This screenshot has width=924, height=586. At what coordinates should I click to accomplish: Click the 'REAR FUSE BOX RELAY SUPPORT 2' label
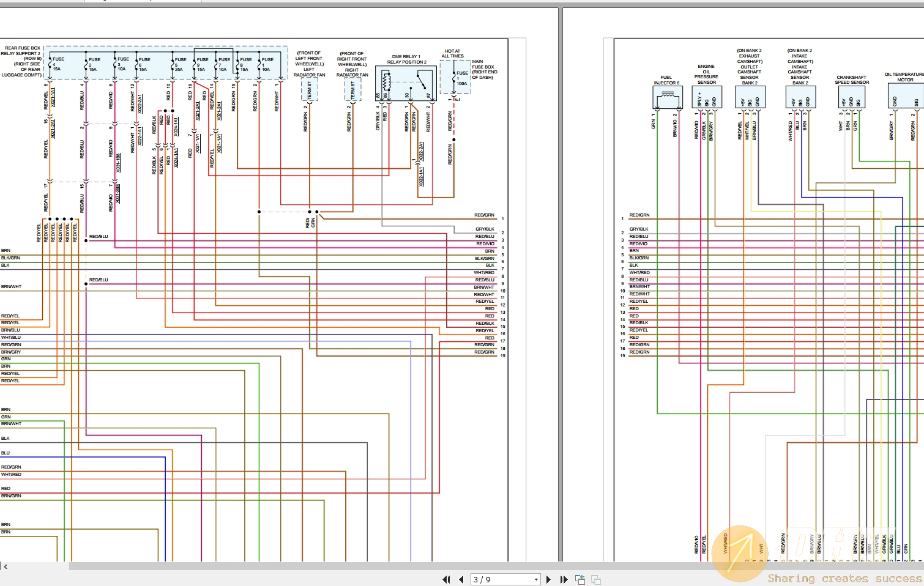tap(21, 50)
